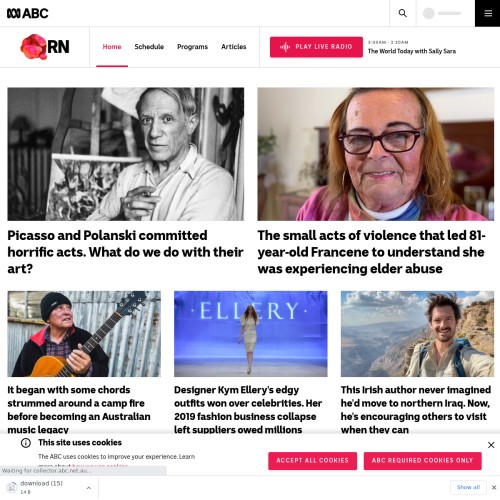Select the Home tab
Image resolution: width=500 pixels, height=500 pixels.
click(x=112, y=47)
